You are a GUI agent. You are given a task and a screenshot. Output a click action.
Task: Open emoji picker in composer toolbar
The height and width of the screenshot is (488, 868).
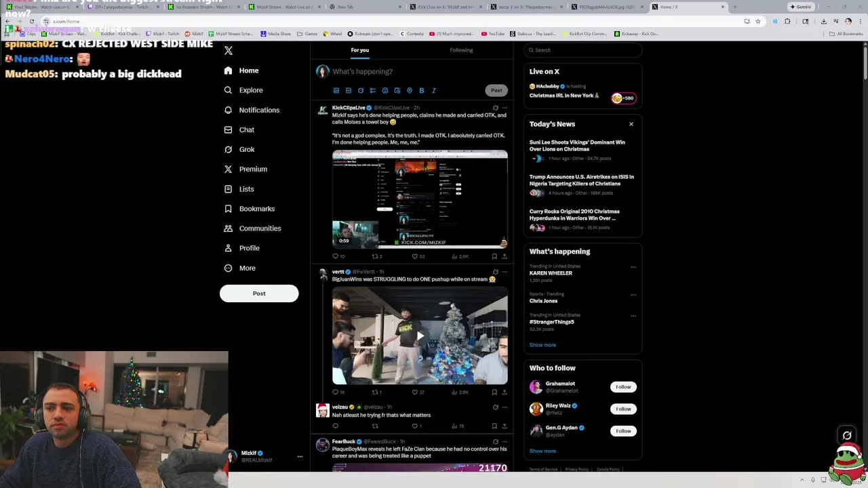click(x=385, y=90)
